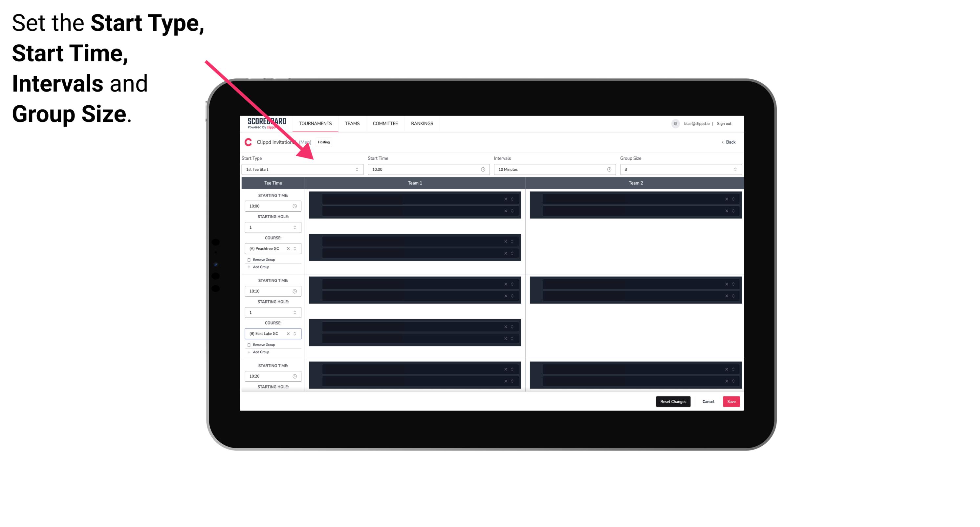Expand the Intervals dropdown showing 10 Minutes

pos(553,169)
